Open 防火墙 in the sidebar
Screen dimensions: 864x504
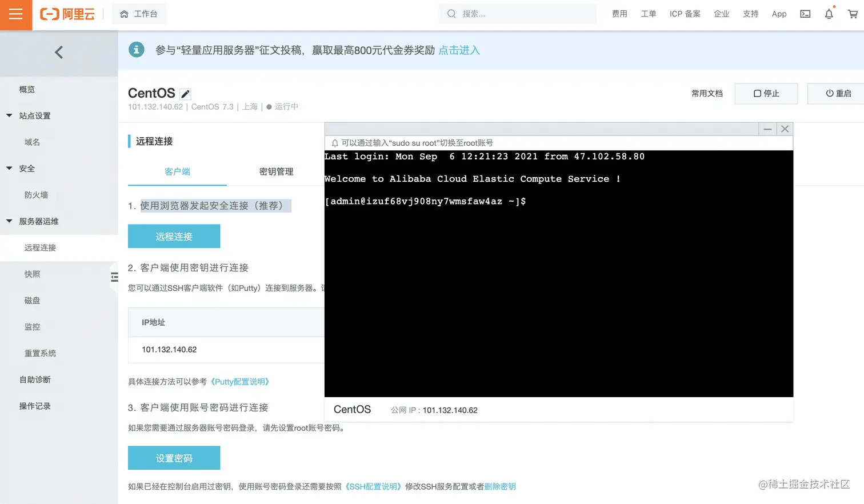36,195
